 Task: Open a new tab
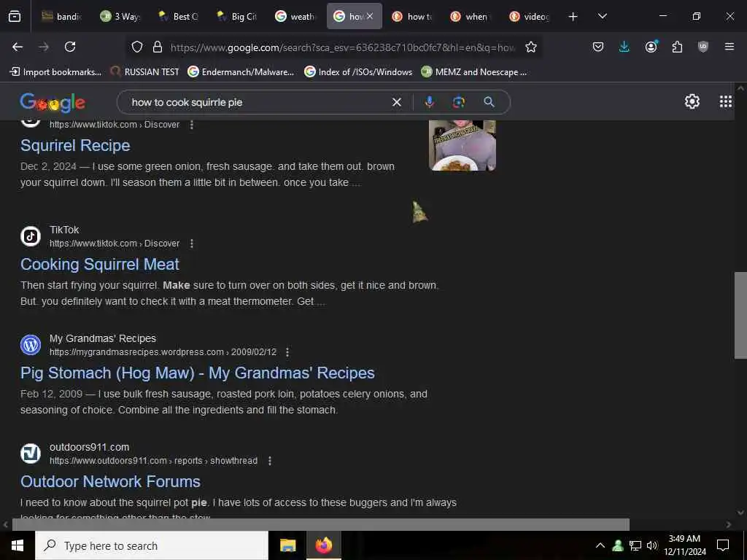click(x=573, y=17)
